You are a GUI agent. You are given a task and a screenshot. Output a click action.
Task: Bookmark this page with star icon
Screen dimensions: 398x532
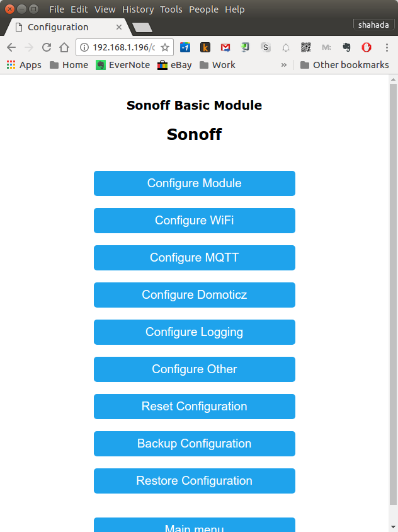[x=165, y=47]
